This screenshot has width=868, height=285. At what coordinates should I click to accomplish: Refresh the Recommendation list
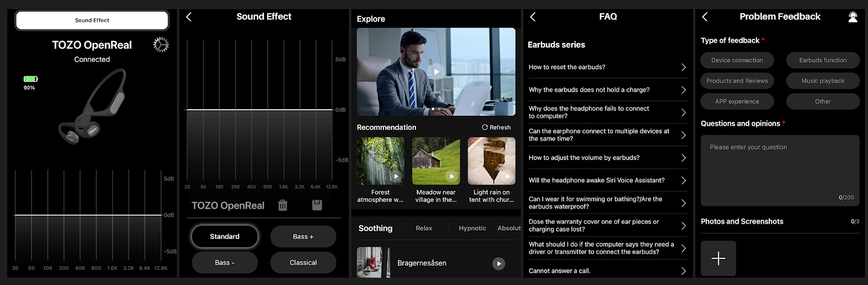(x=496, y=127)
